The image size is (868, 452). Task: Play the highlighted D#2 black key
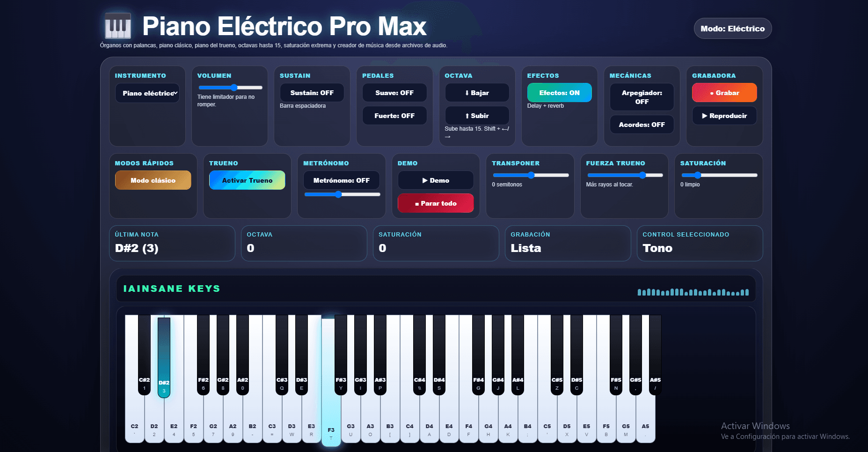[164, 357]
